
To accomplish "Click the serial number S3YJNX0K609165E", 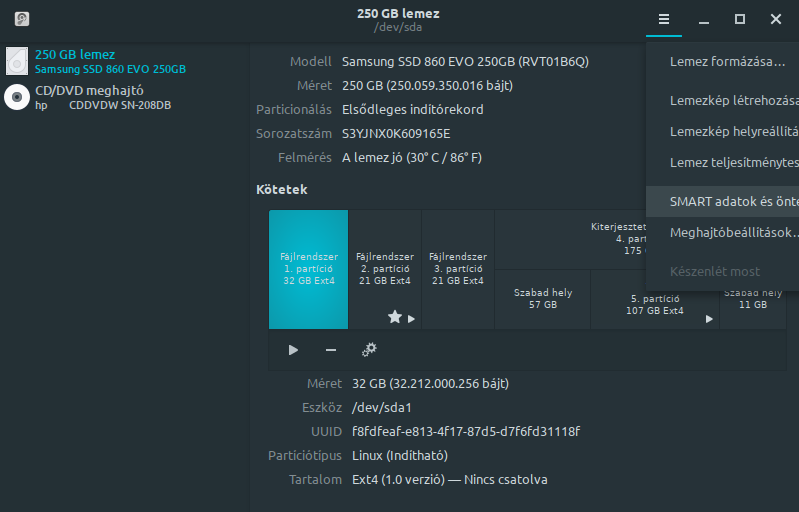I will point(396,133).
